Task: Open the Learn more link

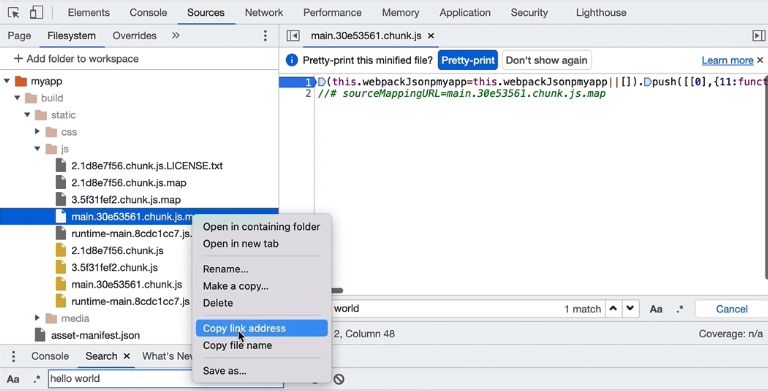Action: (727, 60)
